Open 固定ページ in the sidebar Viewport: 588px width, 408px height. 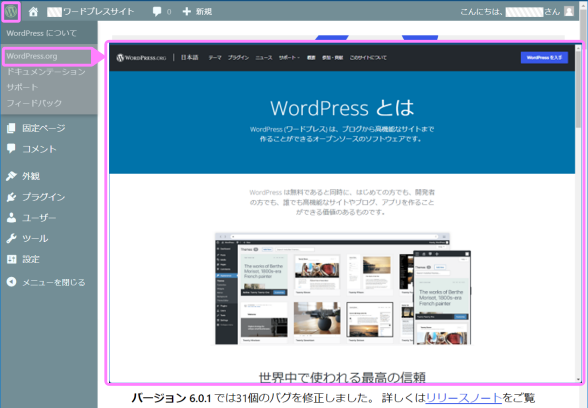pos(44,128)
